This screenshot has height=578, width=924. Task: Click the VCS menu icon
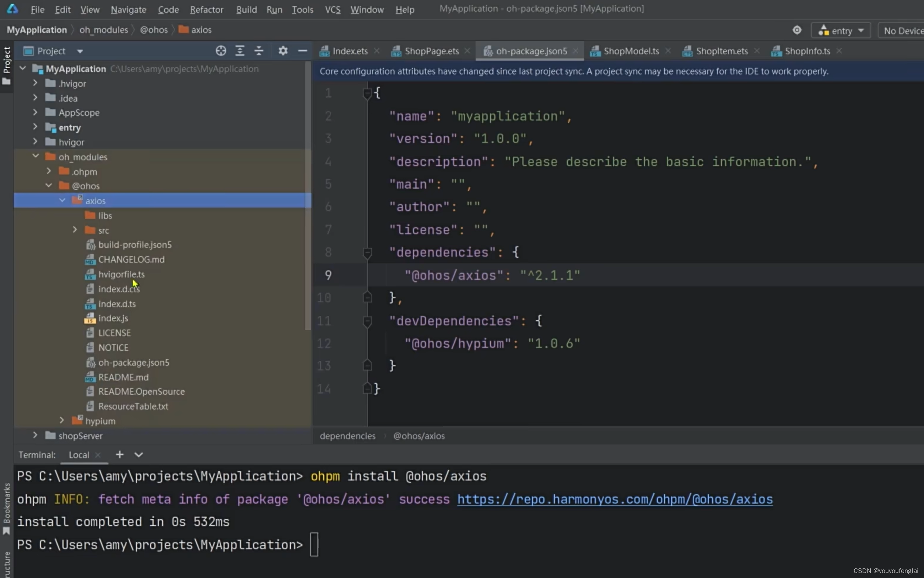click(x=332, y=9)
